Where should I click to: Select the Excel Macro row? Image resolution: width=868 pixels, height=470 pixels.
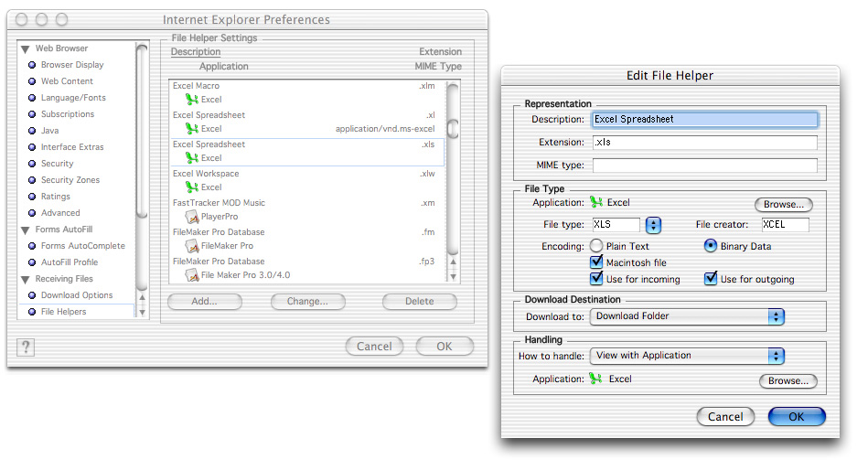(307, 93)
